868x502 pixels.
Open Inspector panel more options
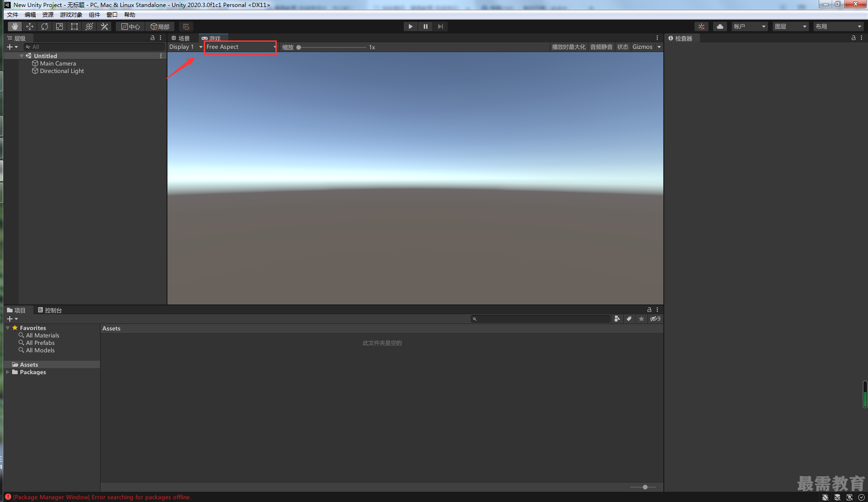[861, 38]
